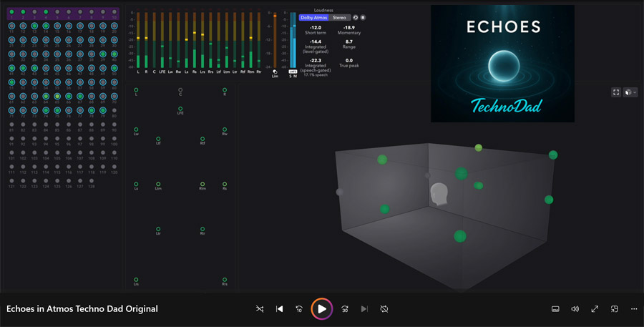Viewport: 644px width, 327px height.
Task: Toggle object indicator number 65
Action: (57, 96)
